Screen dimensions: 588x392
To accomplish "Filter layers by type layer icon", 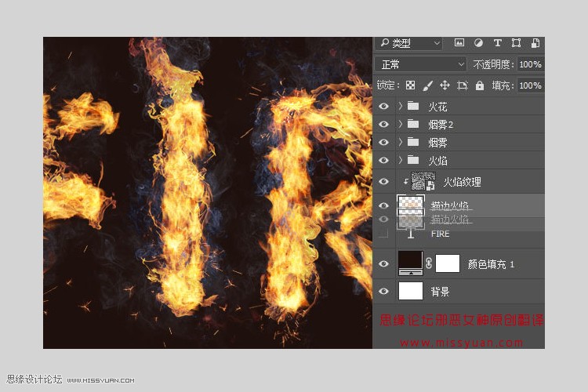I will 498,43.
